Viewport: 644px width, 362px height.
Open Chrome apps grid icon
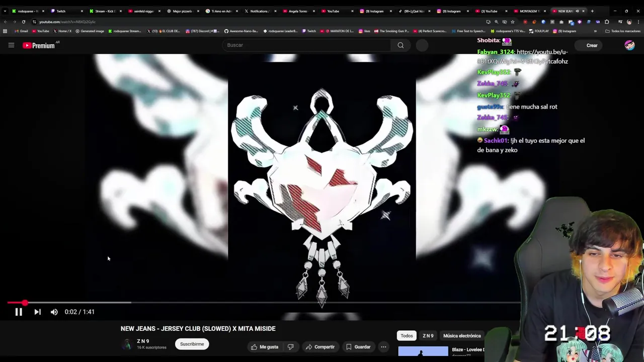point(5,31)
